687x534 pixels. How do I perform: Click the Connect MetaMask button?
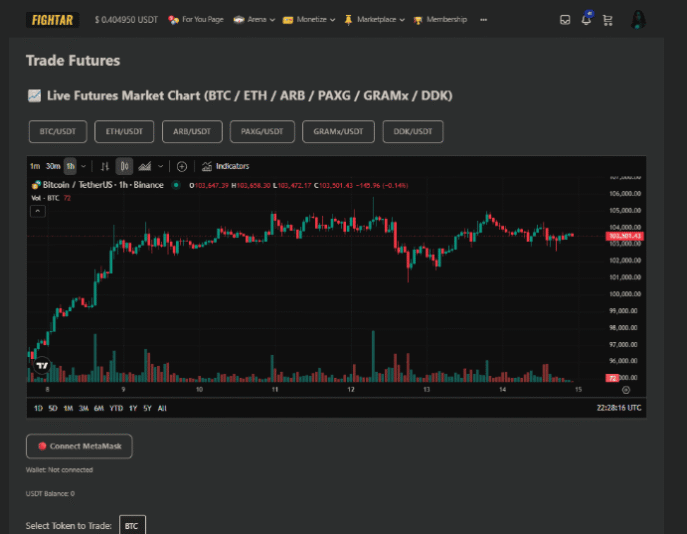(x=79, y=446)
